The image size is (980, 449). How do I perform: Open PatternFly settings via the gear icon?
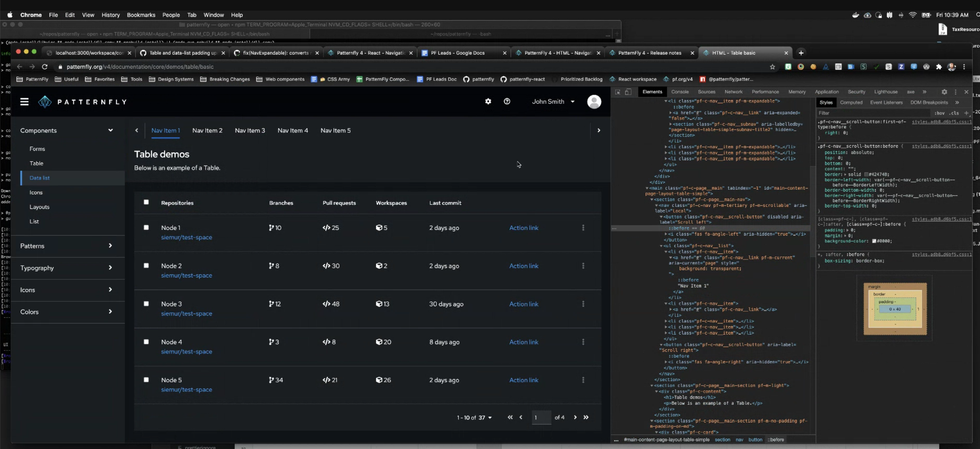[488, 101]
